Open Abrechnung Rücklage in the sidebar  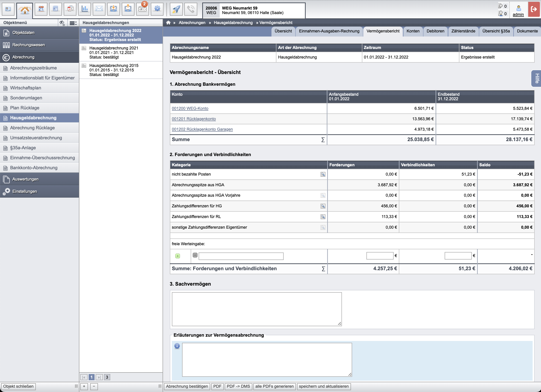click(39, 128)
